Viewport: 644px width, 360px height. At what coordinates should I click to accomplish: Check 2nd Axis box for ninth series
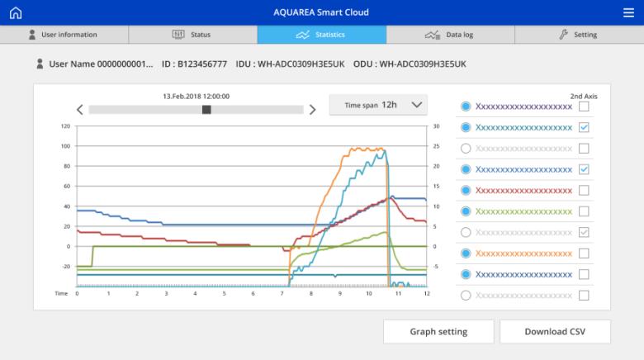(x=584, y=274)
